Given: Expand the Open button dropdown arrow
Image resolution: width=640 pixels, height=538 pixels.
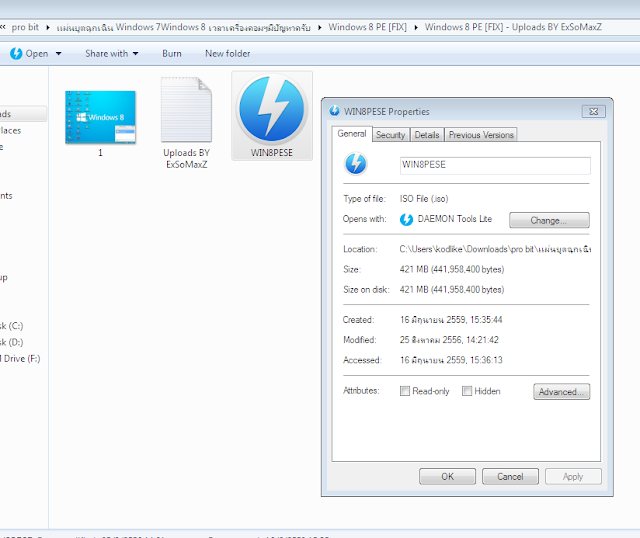Looking at the screenshot, I should (58, 53).
